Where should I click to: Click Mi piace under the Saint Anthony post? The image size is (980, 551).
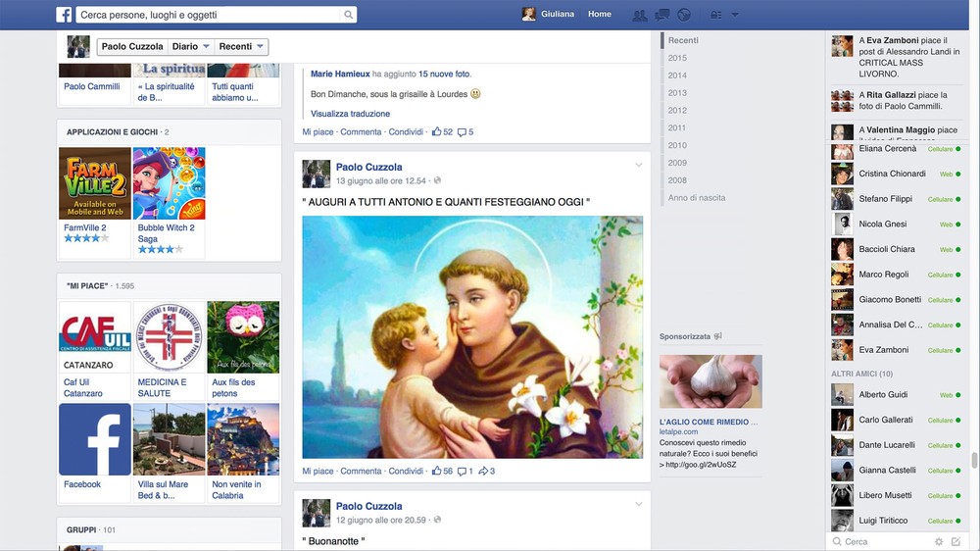[x=318, y=471]
